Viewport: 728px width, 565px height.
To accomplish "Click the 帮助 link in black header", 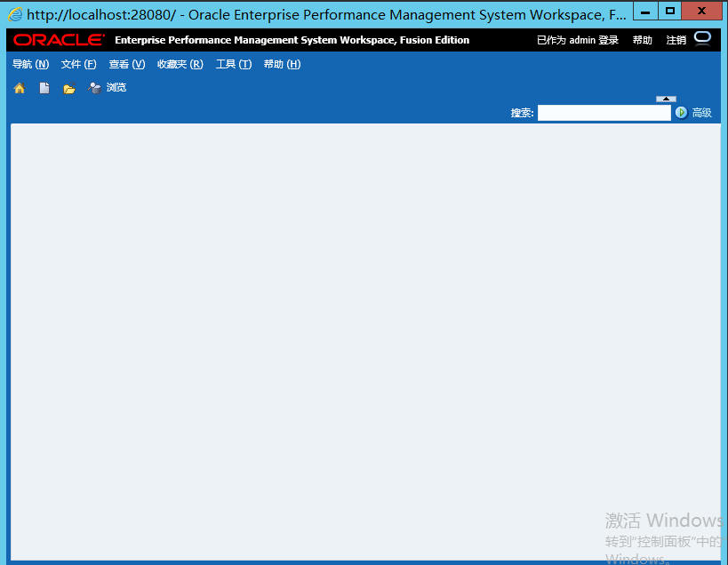I will click(642, 40).
